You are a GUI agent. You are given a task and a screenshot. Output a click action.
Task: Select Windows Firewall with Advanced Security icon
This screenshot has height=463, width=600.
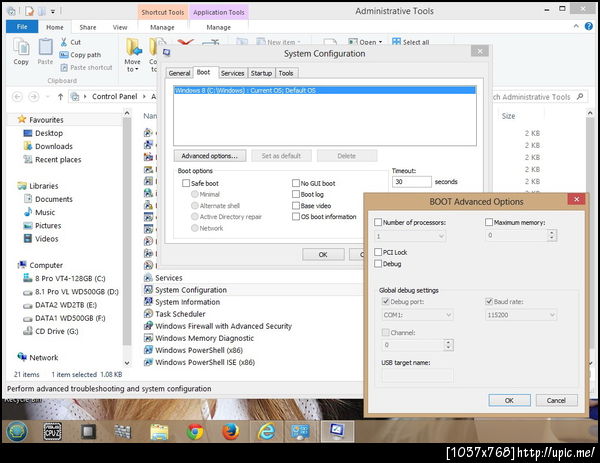pos(148,326)
